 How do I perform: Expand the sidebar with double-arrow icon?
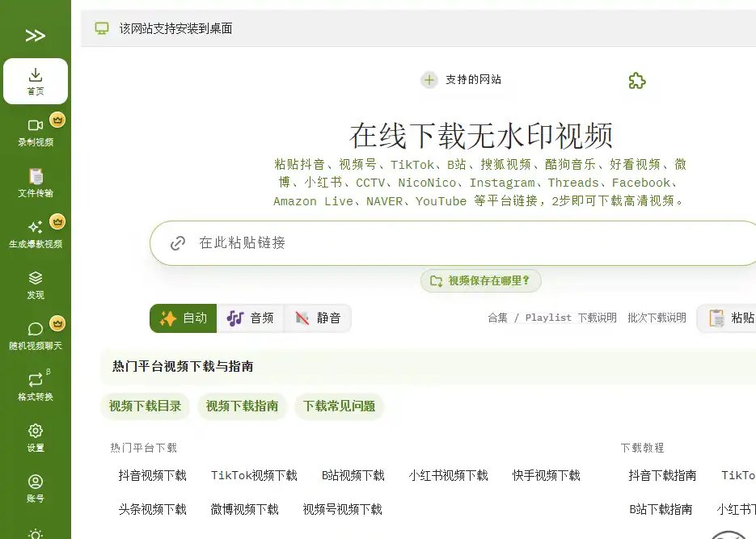coord(36,36)
